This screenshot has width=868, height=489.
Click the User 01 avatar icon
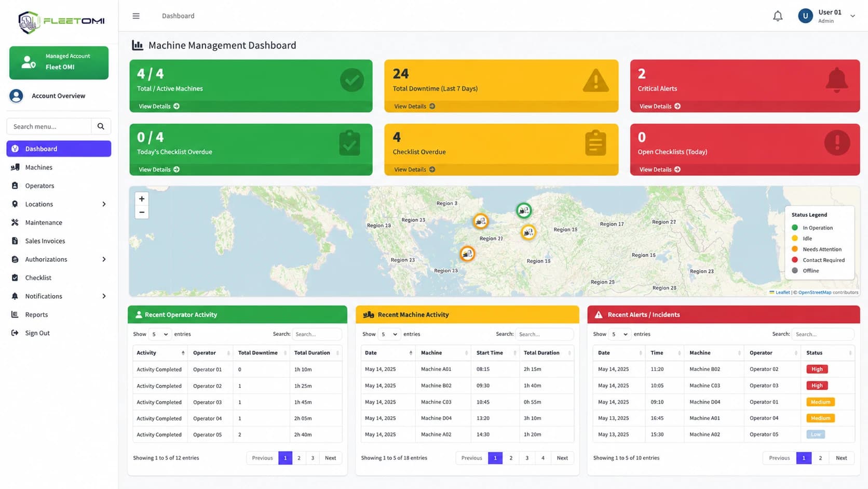pyautogui.click(x=805, y=16)
